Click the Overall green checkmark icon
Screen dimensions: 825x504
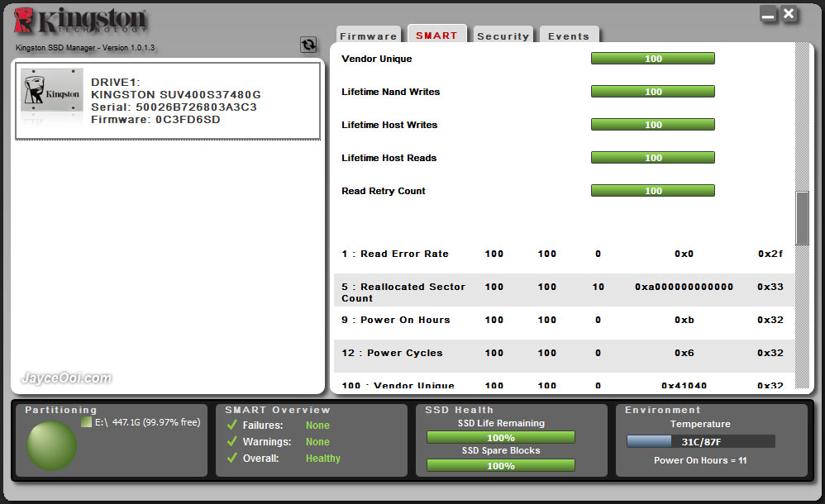232,458
